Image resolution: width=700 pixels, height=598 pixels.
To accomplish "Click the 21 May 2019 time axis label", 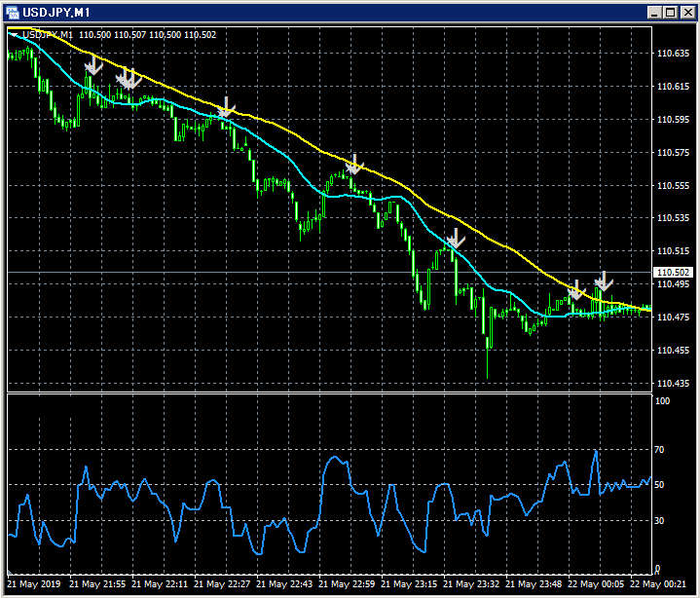I will [33, 584].
